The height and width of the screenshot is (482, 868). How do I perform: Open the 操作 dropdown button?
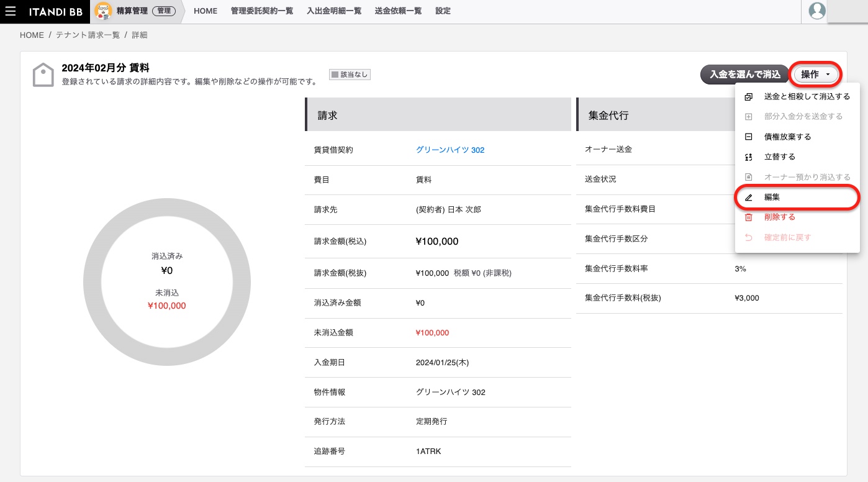(816, 75)
